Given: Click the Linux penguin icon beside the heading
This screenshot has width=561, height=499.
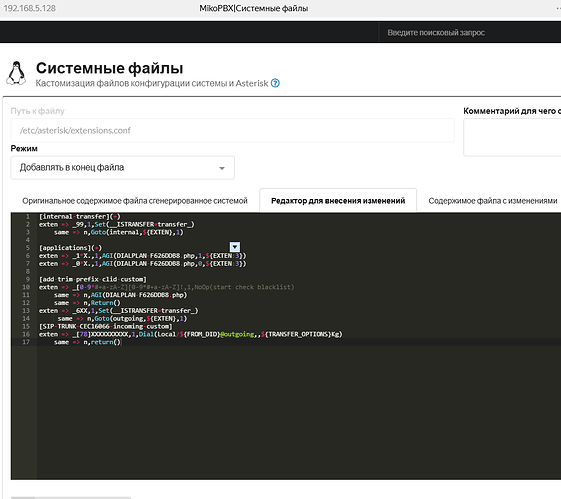Looking at the screenshot, I should click(x=16, y=73).
